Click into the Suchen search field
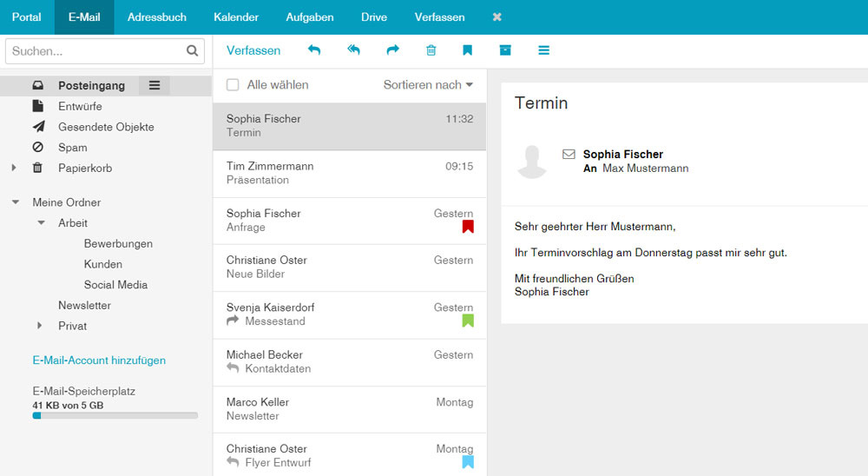 [x=97, y=51]
